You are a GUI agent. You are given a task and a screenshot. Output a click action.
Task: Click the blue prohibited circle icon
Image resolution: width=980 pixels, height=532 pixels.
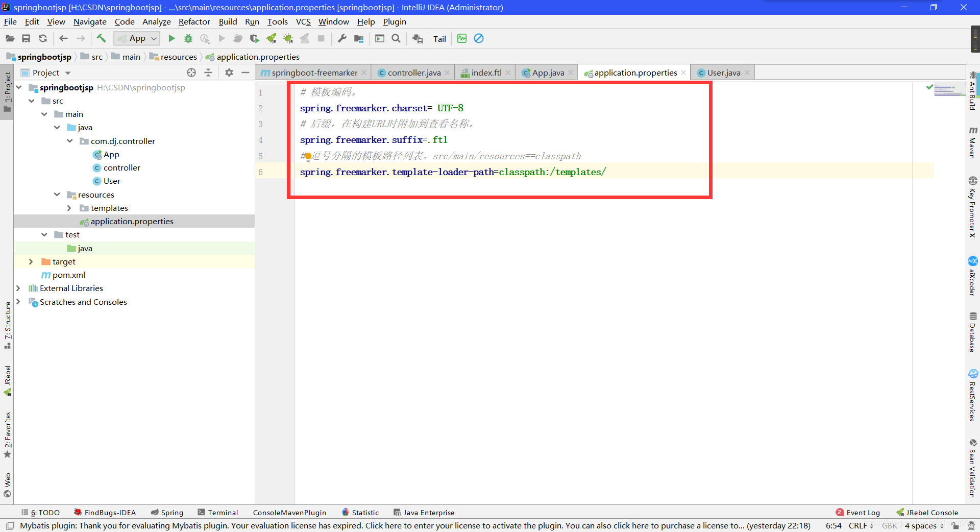pos(479,39)
